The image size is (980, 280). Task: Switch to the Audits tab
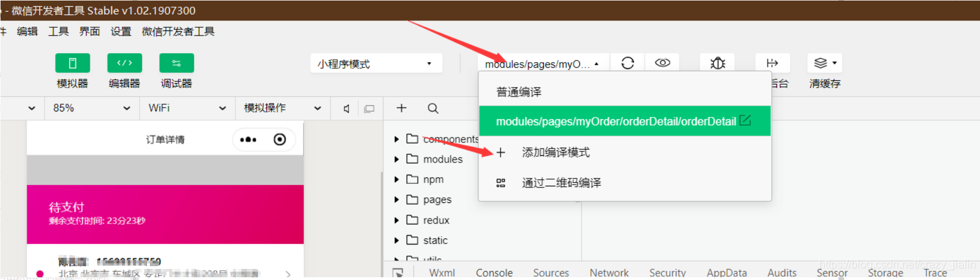(x=782, y=272)
